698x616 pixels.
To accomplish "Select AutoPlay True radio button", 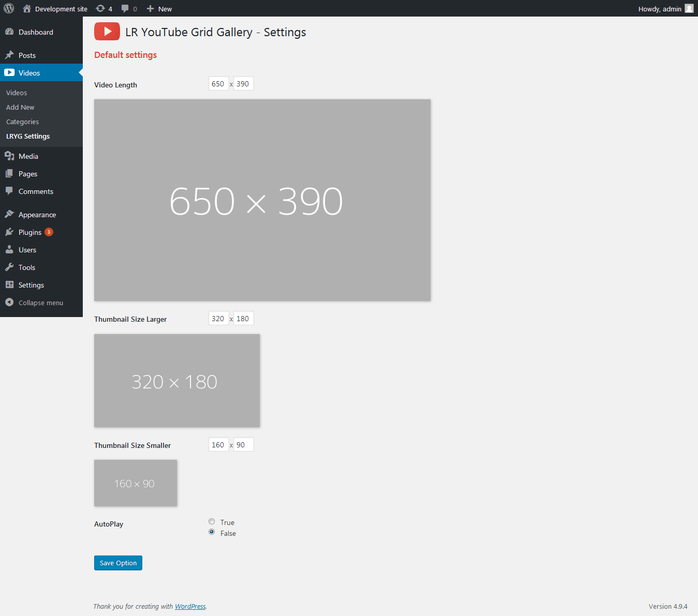I will pos(212,521).
